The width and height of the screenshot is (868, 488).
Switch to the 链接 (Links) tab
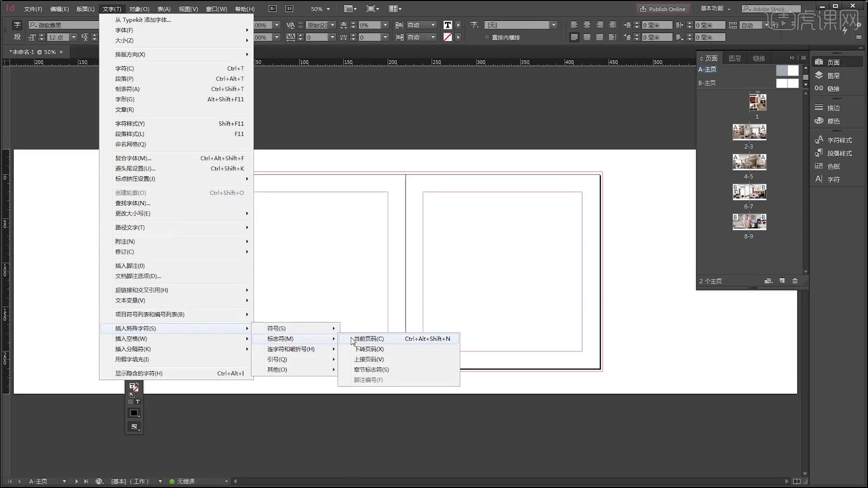(x=759, y=58)
